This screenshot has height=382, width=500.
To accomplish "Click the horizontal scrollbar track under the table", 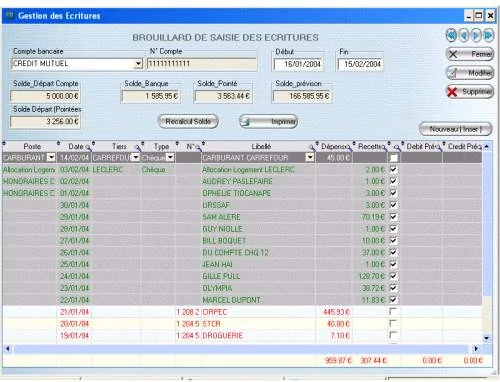I will point(241,349).
